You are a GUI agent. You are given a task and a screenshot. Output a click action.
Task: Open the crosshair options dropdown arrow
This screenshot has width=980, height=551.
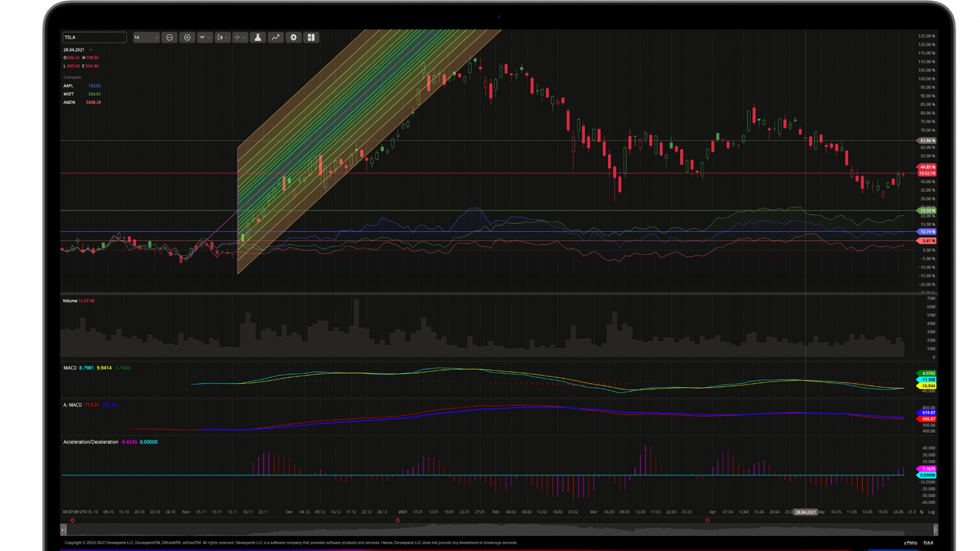pos(244,37)
